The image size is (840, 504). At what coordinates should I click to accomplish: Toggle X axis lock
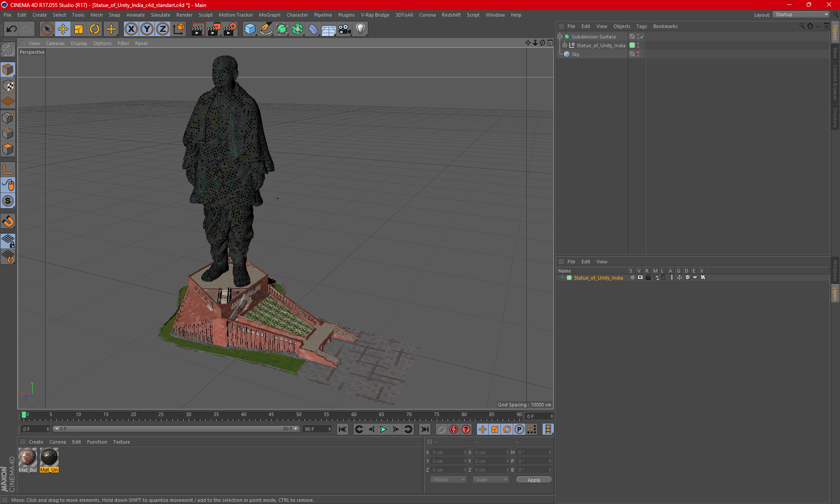[131, 29]
